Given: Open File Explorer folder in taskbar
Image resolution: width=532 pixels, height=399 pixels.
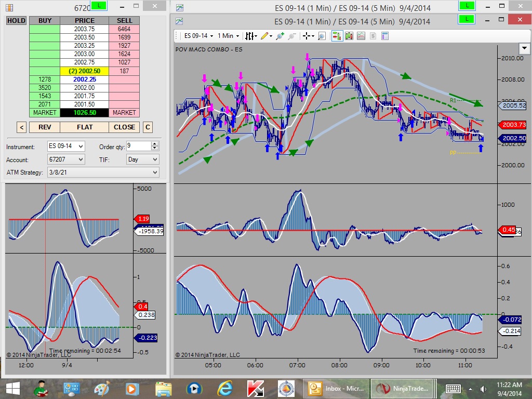Looking at the screenshot, I should (164, 389).
